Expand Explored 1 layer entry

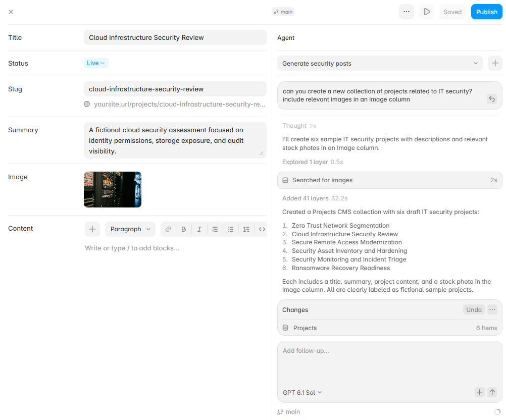click(x=313, y=162)
